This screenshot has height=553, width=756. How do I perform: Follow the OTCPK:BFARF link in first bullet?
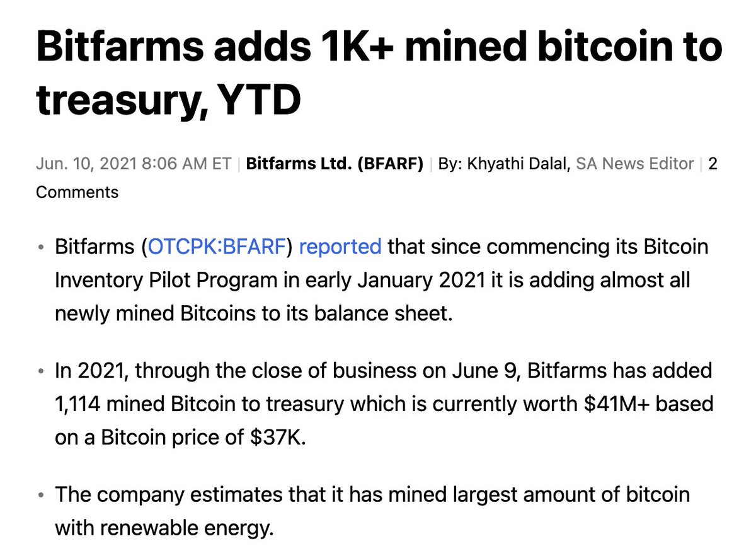pyautogui.click(x=216, y=246)
